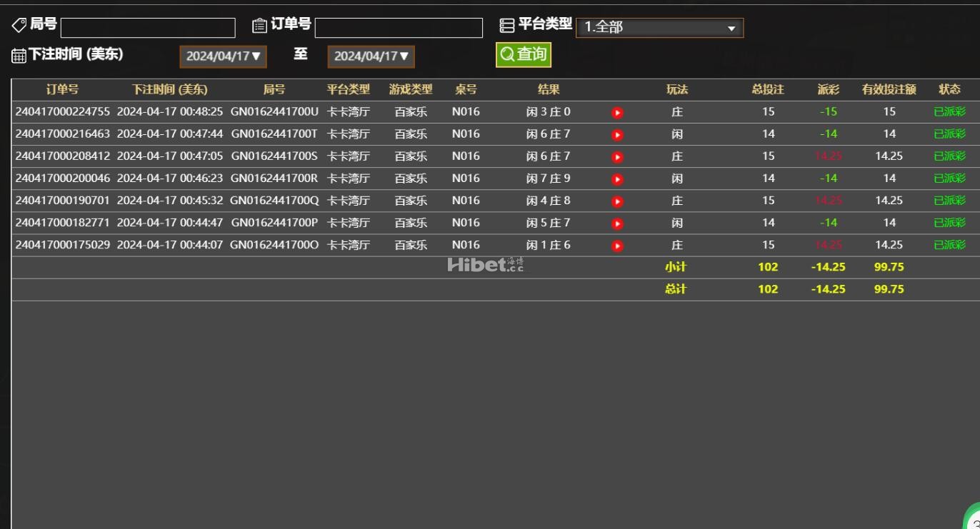Click bet time 2024-04-17 00:46:23
The height and width of the screenshot is (529, 980).
[x=170, y=178]
